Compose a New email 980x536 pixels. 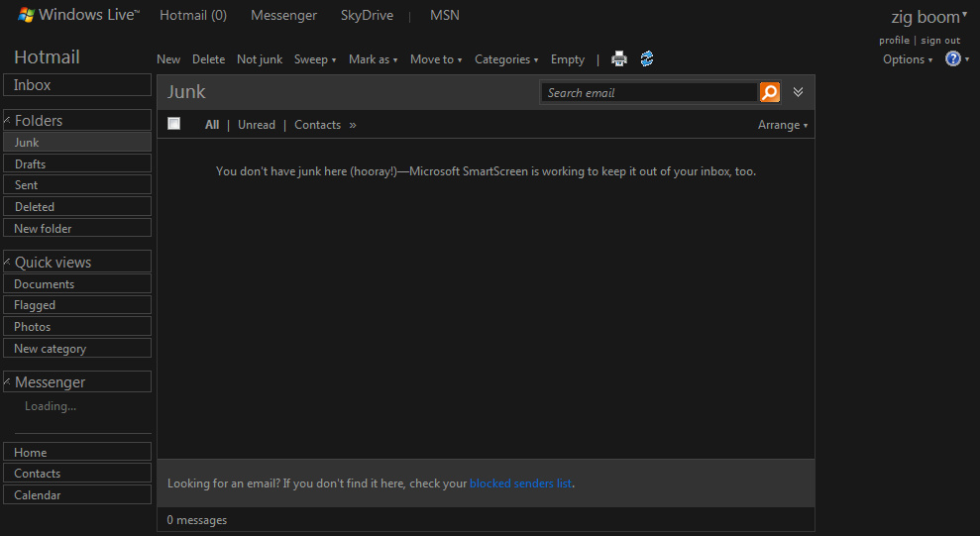click(x=168, y=59)
